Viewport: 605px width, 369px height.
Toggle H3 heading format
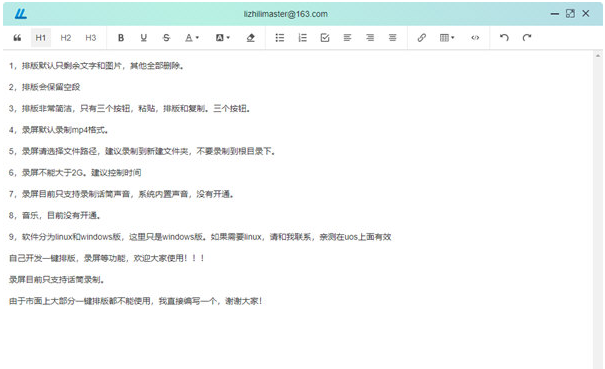click(91, 37)
